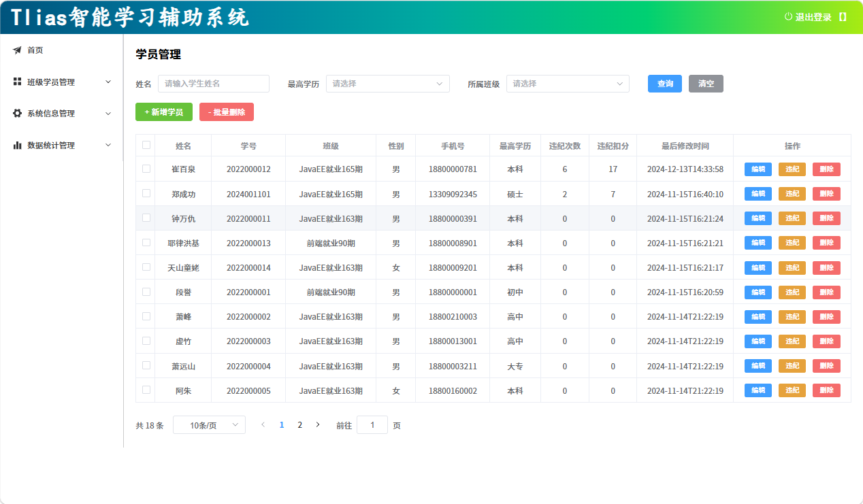Open the 最高学历 dropdown
863x504 pixels.
[x=388, y=84]
